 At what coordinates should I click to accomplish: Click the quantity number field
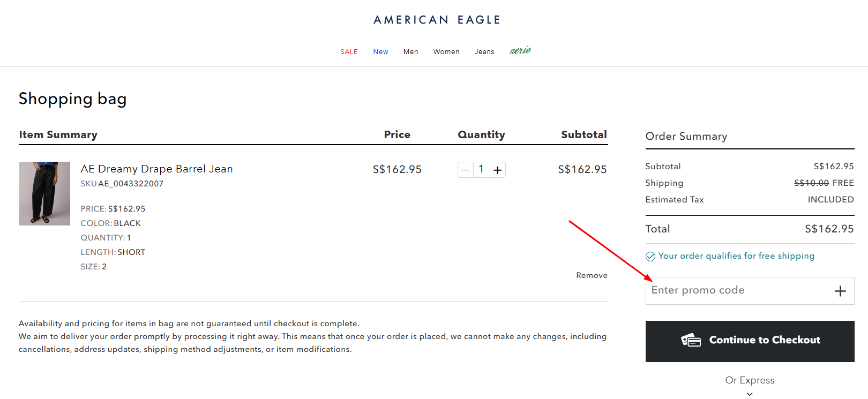coord(481,170)
